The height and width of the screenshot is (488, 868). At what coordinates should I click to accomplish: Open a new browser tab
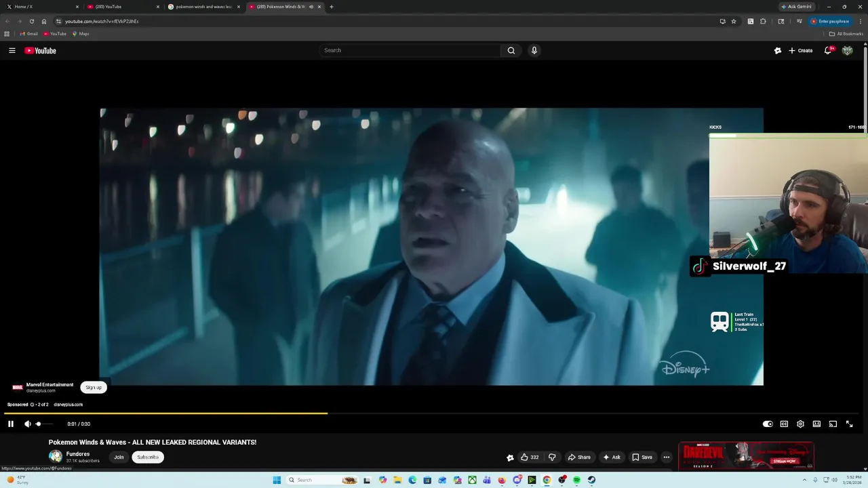331,7
